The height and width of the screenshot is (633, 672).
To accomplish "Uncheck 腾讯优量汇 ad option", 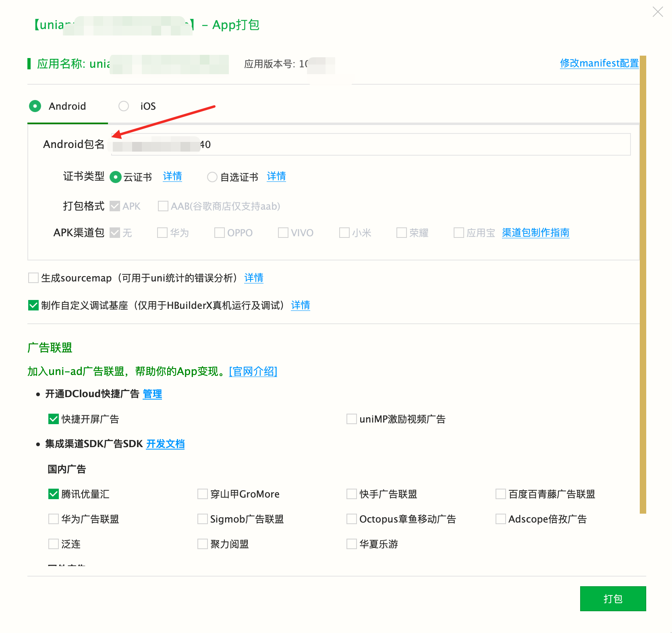I will (x=54, y=494).
